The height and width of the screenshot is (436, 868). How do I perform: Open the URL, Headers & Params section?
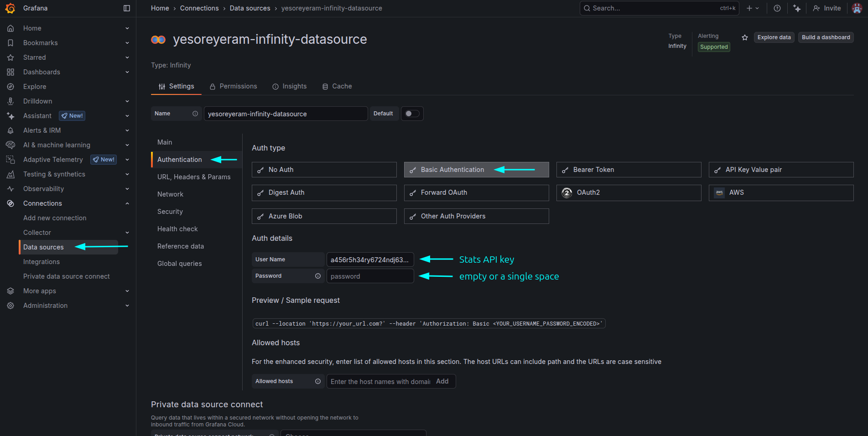tap(194, 177)
